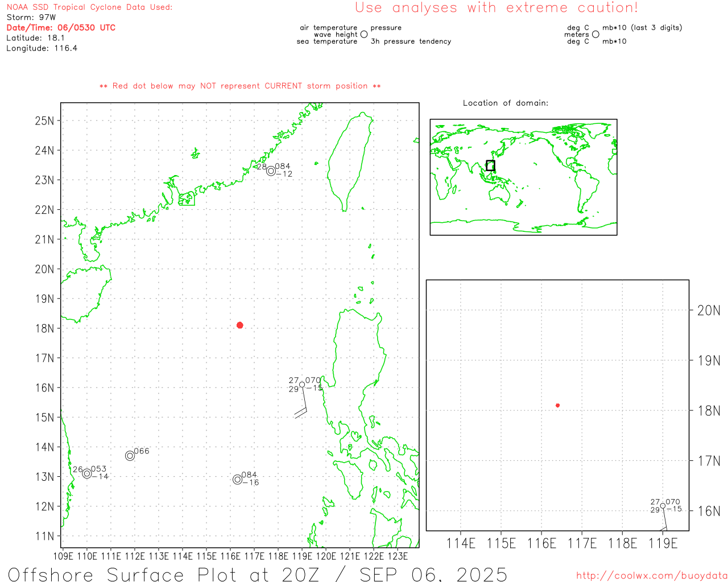728x582 pixels.
Task: Click the 'sea temperature' legend label
Action: [x=327, y=41]
